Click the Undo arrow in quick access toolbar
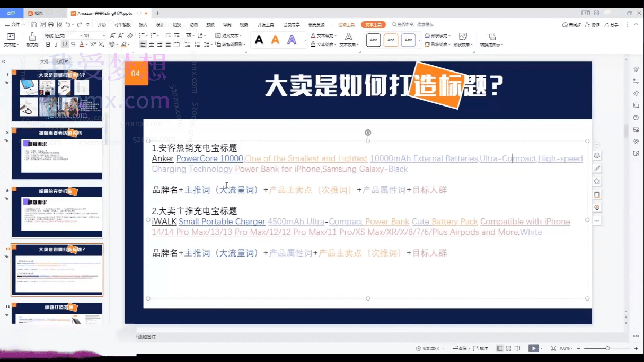This screenshot has height=362, width=644. 68,24
